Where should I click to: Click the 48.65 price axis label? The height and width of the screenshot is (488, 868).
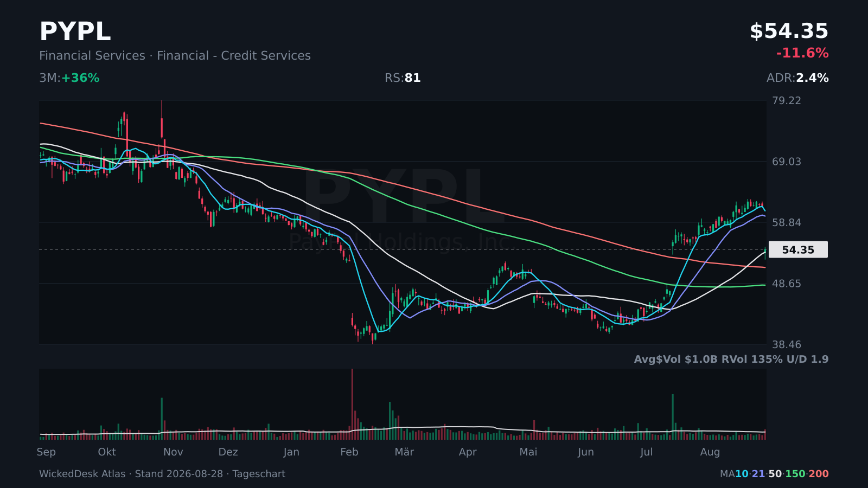click(x=787, y=284)
